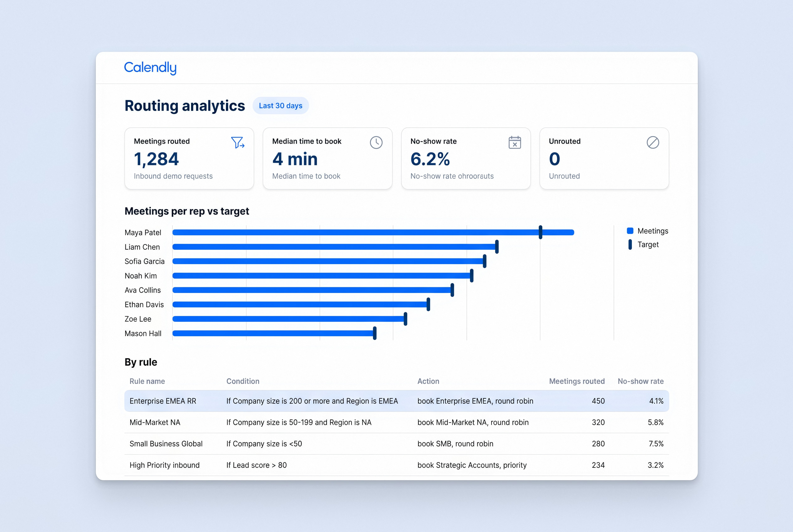Click the Maya Patel target marker

540,232
